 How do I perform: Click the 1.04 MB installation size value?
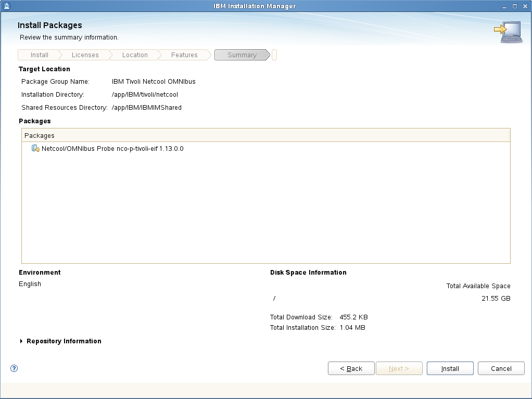(x=352, y=328)
